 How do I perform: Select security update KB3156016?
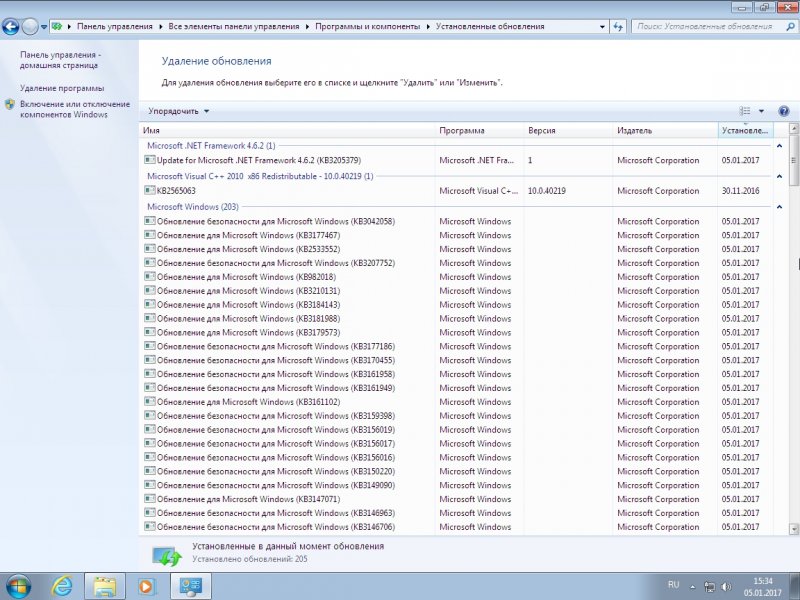[x=457, y=457]
